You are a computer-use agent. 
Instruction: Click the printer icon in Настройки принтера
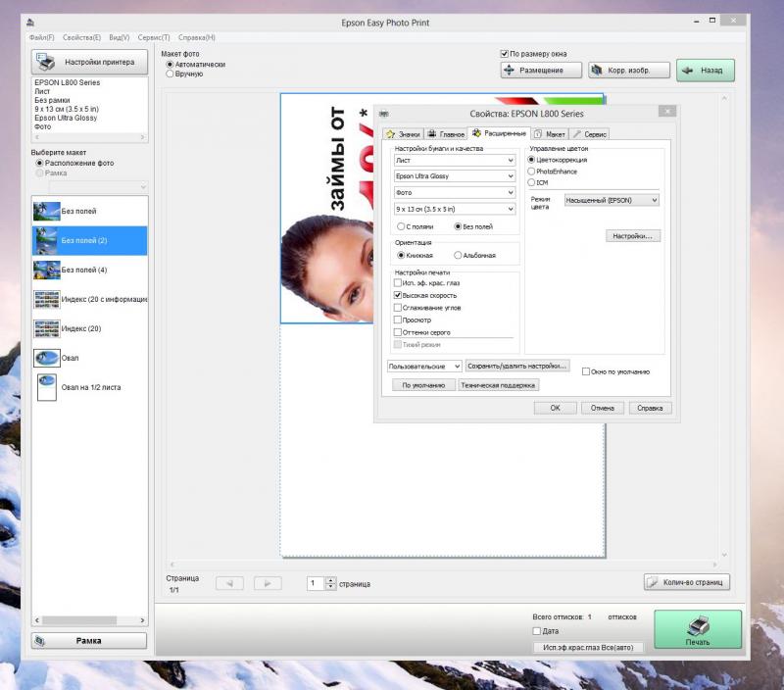tap(45, 62)
